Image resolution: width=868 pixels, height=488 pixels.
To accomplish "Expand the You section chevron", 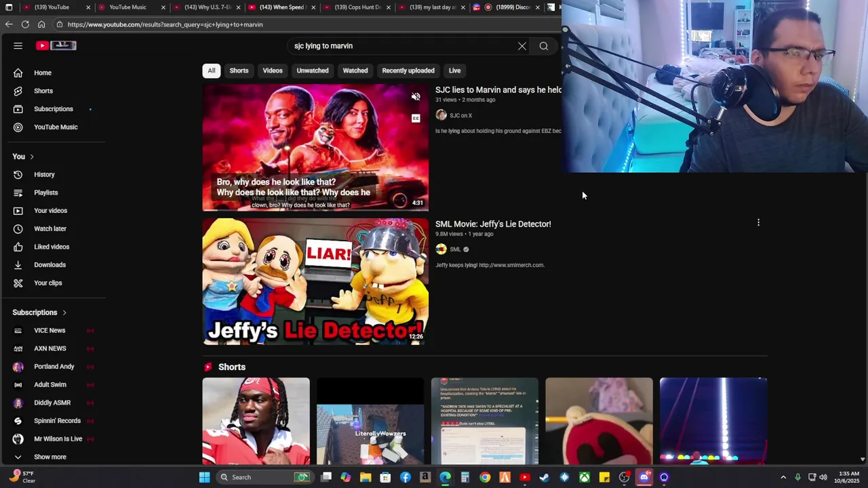I will [31, 157].
